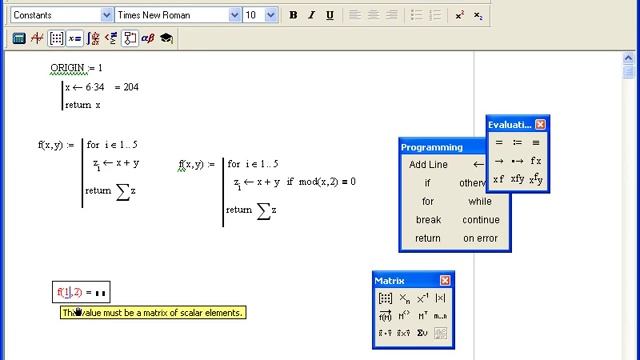The height and width of the screenshot is (360, 640).
Task: Apply superscript formatting
Action: click(x=460, y=15)
